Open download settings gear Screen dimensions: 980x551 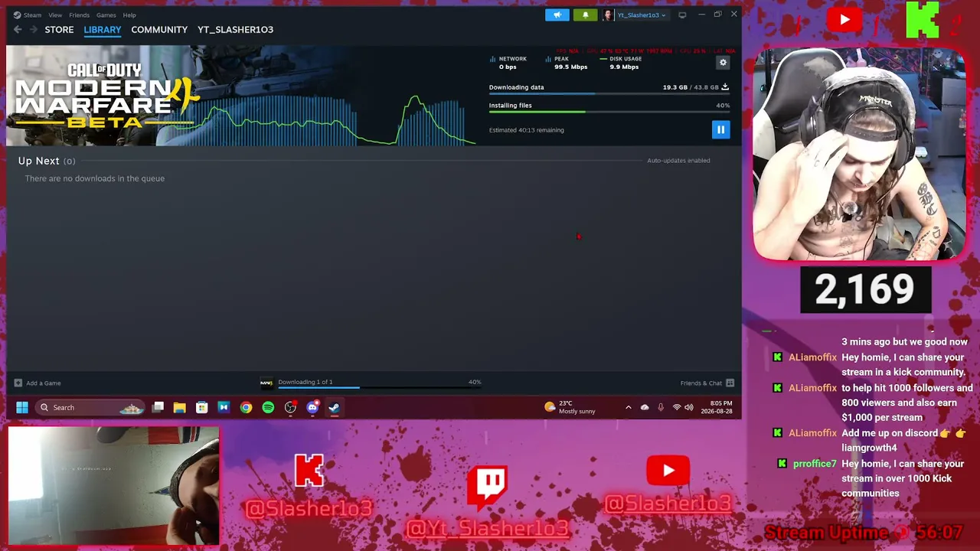[723, 63]
